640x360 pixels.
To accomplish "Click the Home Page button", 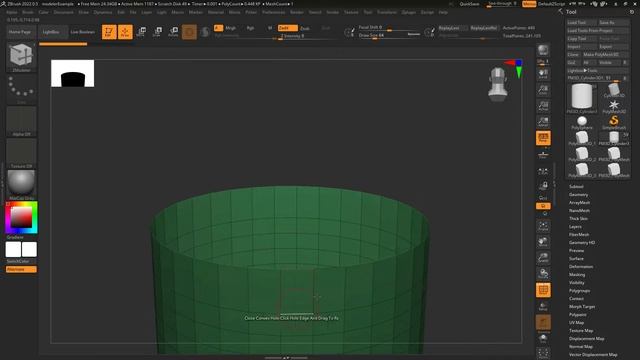I will coord(20,32).
